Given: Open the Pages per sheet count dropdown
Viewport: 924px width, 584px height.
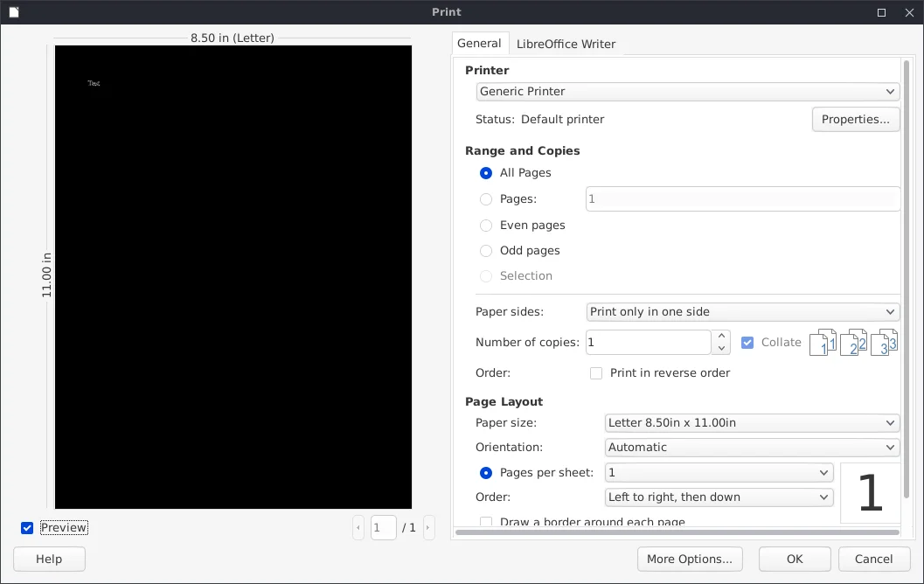Looking at the screenshot, I should (x=719, y=473).
